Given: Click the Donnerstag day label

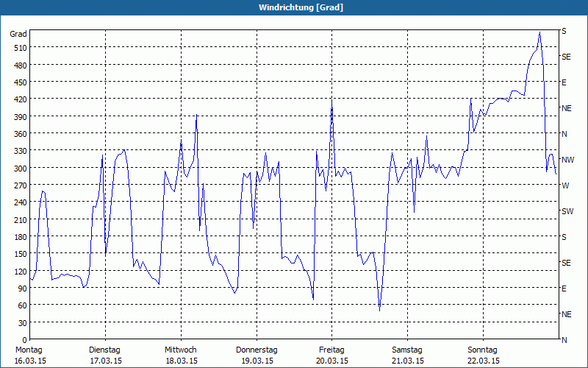Looking at the screenshot, I should tap(257, 350).
